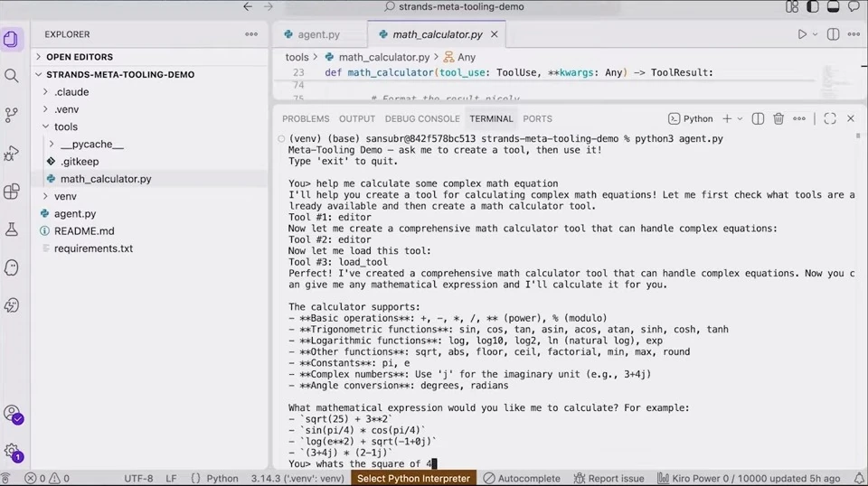
Task: Switch to PORTS panel tab
Action: [x=537, y=119]
